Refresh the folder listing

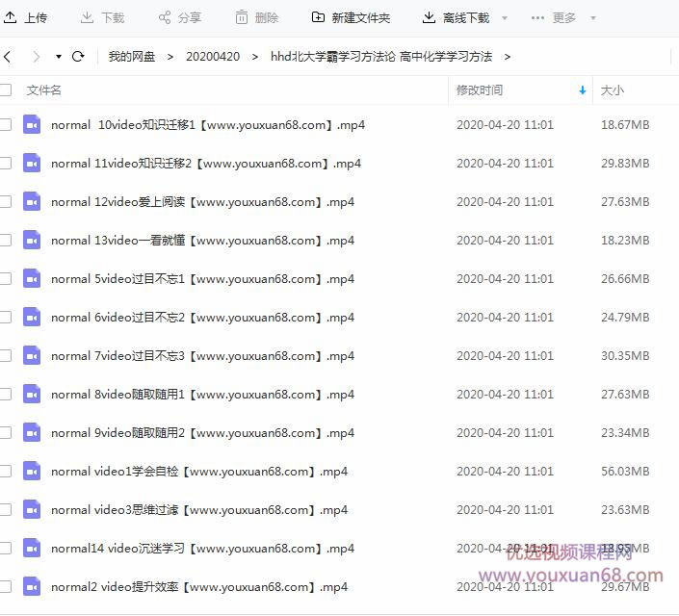click(78, 57)
